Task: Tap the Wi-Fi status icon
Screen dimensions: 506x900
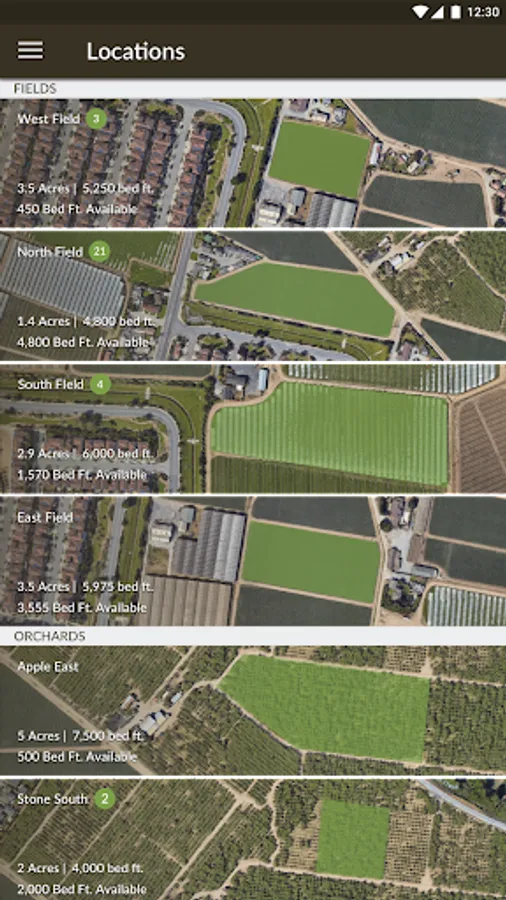Action: (x=420, y=12)
